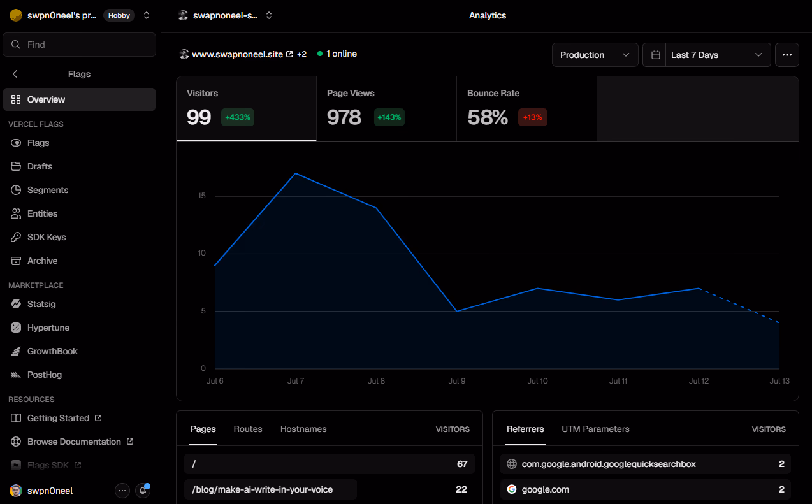Click the Flags section heading in sidebar

pos(79,74)
